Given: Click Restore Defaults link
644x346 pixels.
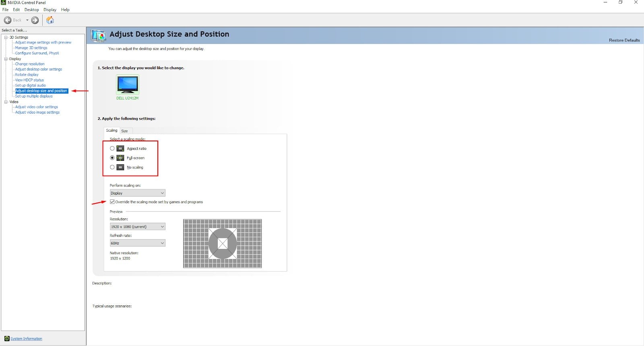Looking at the screenshot, I should tap(624, 40).
